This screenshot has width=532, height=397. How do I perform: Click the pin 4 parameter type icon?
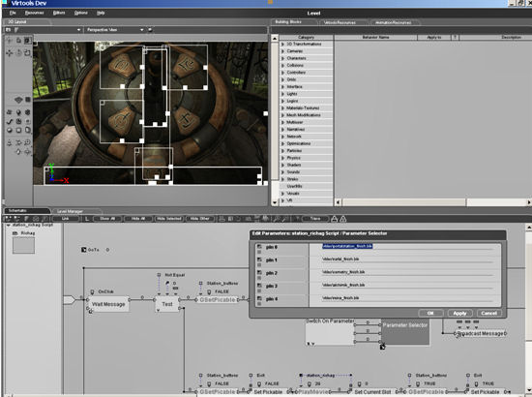(x=259, y=298)
